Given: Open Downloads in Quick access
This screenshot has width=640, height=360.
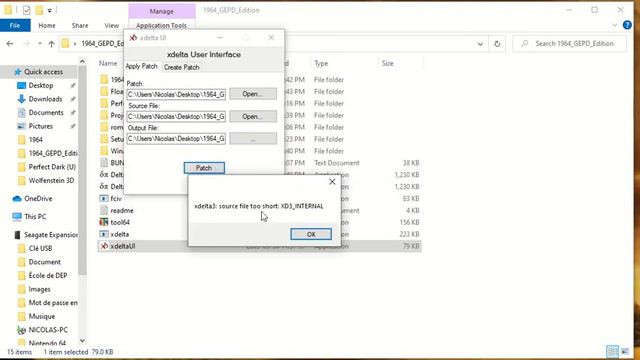Looking at the screenshot, I should pyautogui.click(x=45, y=99).
